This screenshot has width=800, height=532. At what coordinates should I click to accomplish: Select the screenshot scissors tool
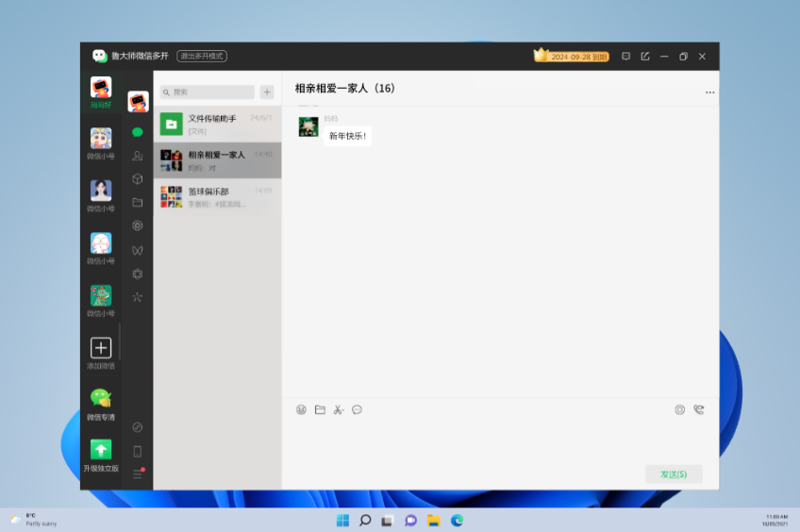[x=338, y=409]
